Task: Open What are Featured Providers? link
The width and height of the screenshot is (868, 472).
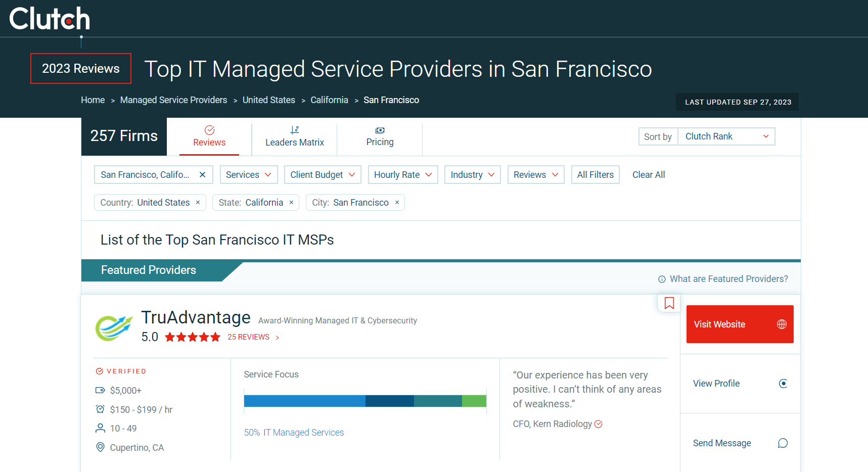Action: (x=728, y=279)
